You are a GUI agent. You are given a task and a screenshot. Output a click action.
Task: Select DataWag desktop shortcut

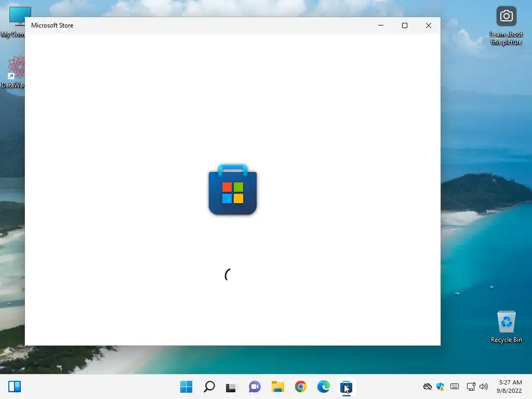12,72
